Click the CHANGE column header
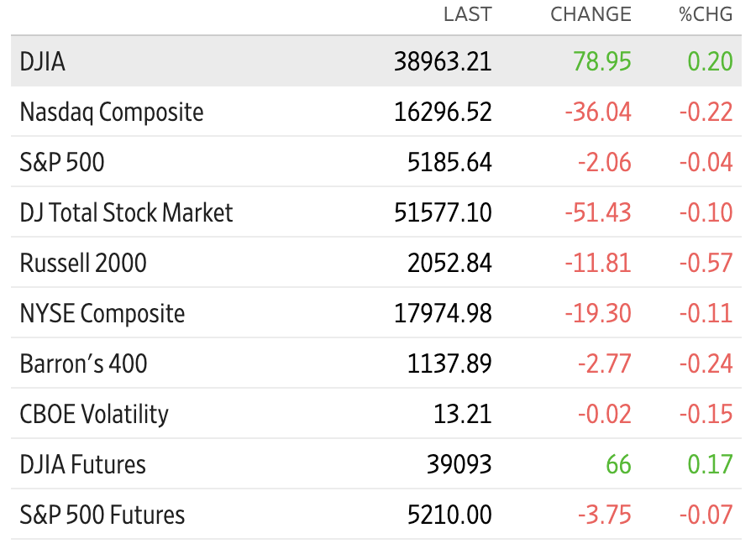 (x=591, y=14)
